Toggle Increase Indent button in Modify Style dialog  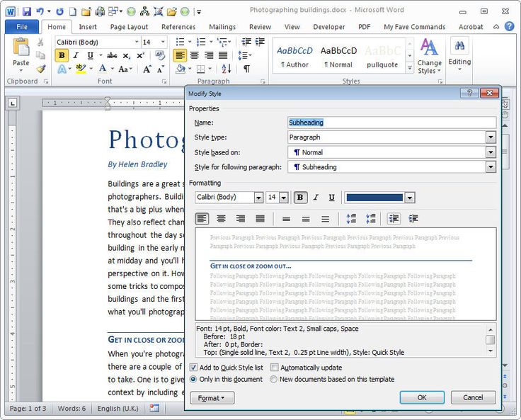point(413,218)
